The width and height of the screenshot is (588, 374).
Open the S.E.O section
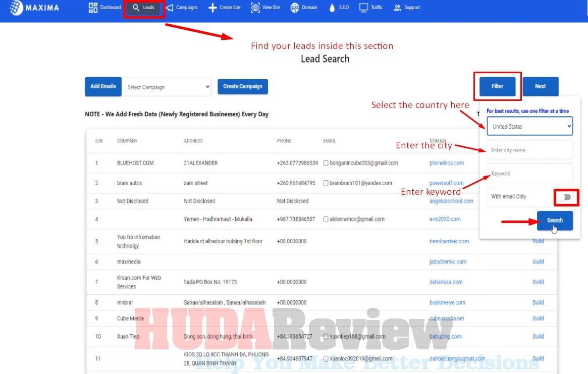[338, 8]
